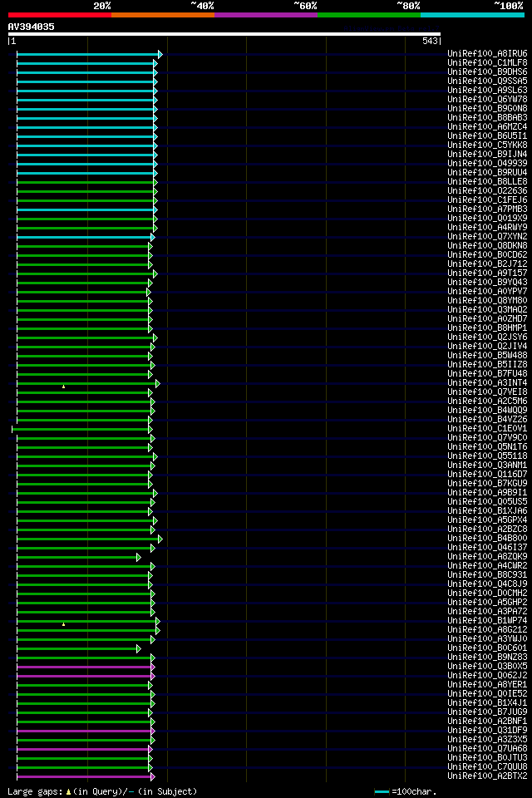Screen dimensions: 532x798
Task: Select the UniRef100_Q8DKN8 label
Action: tap(487, 246)
